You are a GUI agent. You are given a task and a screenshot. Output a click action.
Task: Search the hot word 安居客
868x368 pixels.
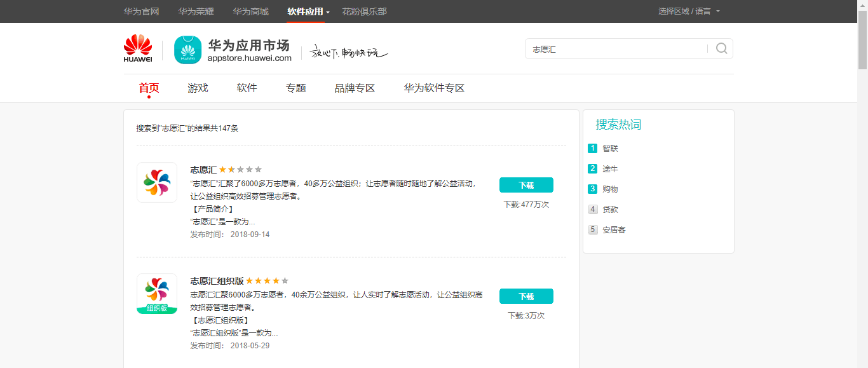click(614, 229)
